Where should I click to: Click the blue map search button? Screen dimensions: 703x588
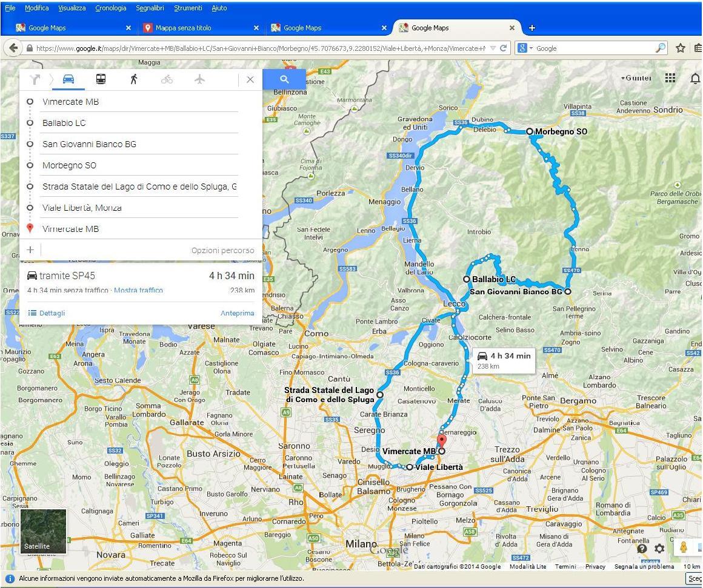pyautogui.click(x=284, y=79)
